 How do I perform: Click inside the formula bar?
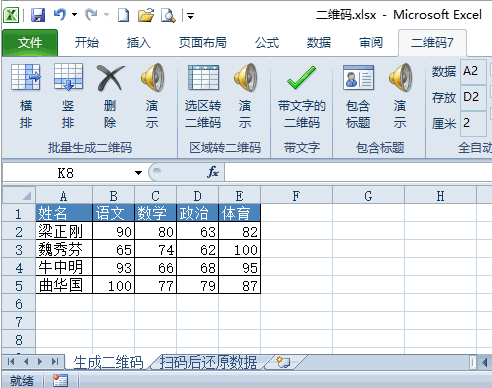[x=358, y=172]
